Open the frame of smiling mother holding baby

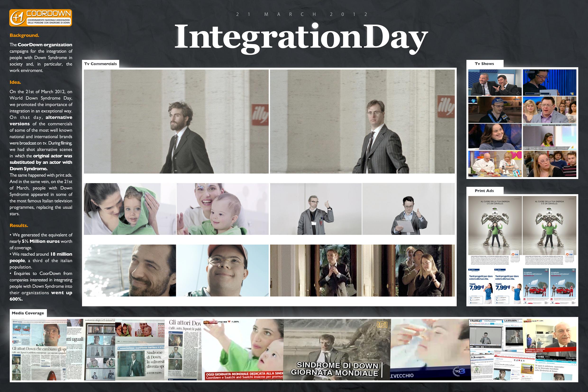[223, 209]
